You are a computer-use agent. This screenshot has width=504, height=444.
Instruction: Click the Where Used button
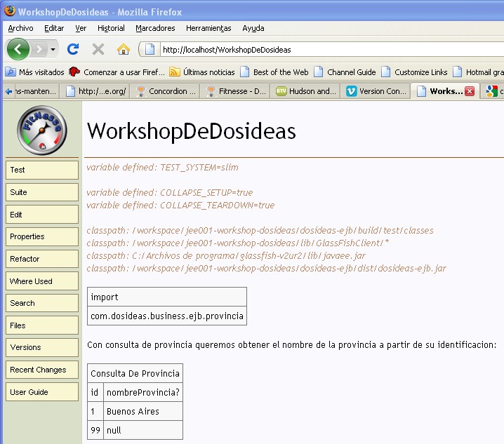[x=42, y=281]
